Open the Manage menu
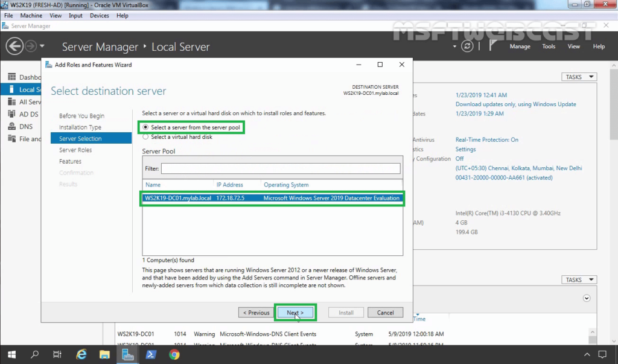The height and width of the screenshot is (364, 618). (520, 46)
